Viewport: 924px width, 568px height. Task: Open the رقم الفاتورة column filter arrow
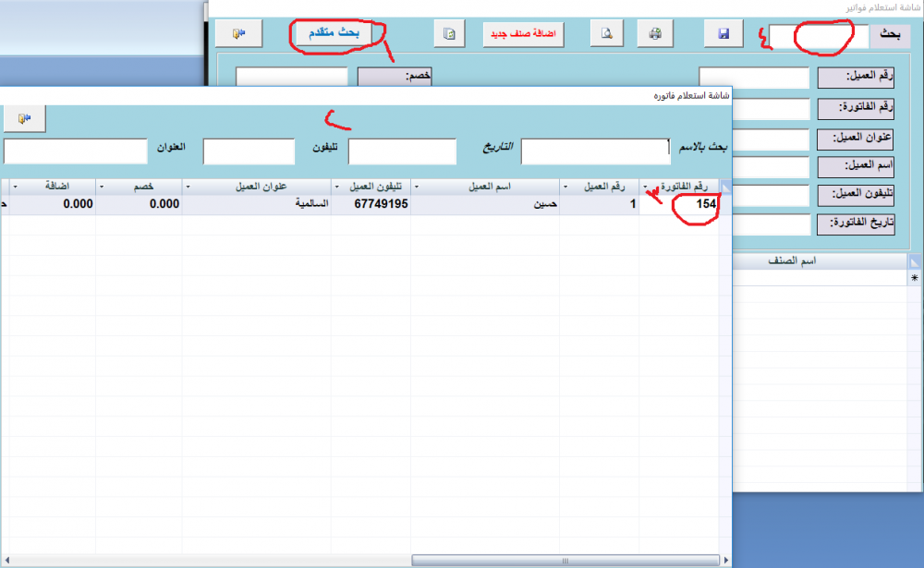pos(645,187)
